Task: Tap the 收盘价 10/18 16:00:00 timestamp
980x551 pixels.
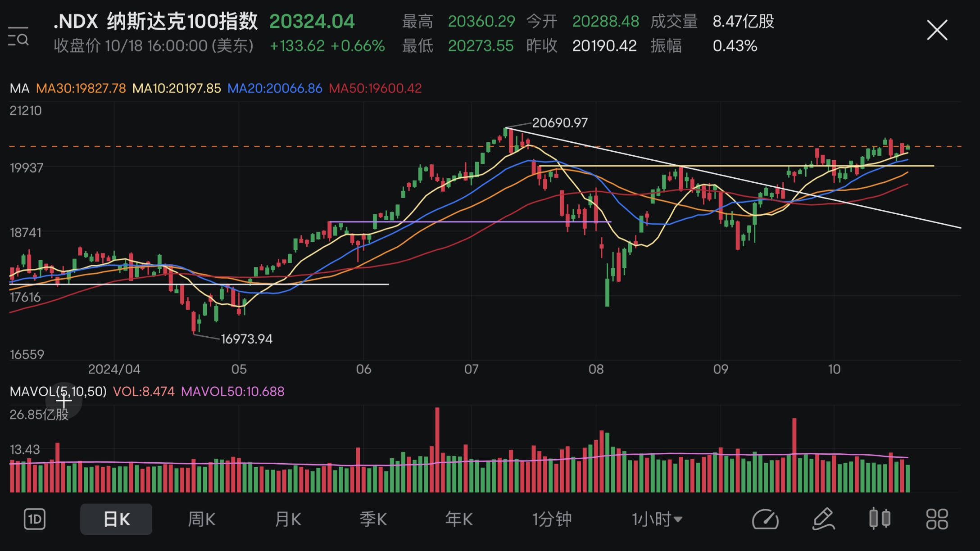Action: click(154, 46)
